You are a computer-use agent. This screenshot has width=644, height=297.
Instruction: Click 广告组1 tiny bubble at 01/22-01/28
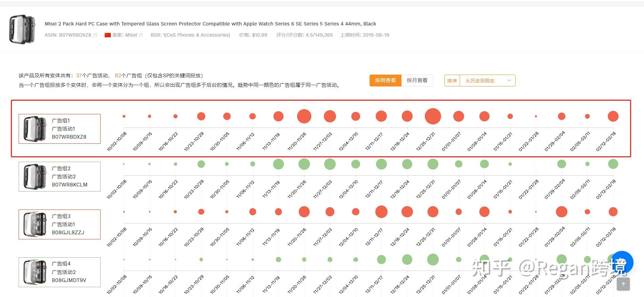pos(536,116)
